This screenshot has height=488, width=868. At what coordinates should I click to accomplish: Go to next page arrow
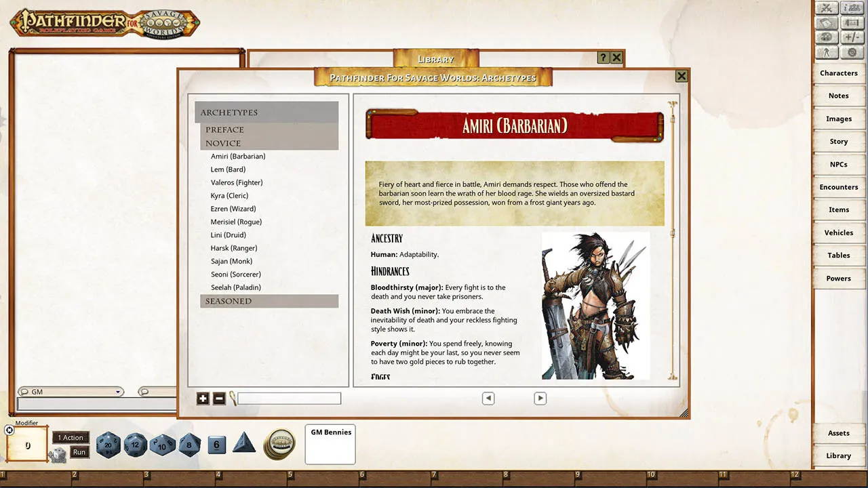(540, 399)
